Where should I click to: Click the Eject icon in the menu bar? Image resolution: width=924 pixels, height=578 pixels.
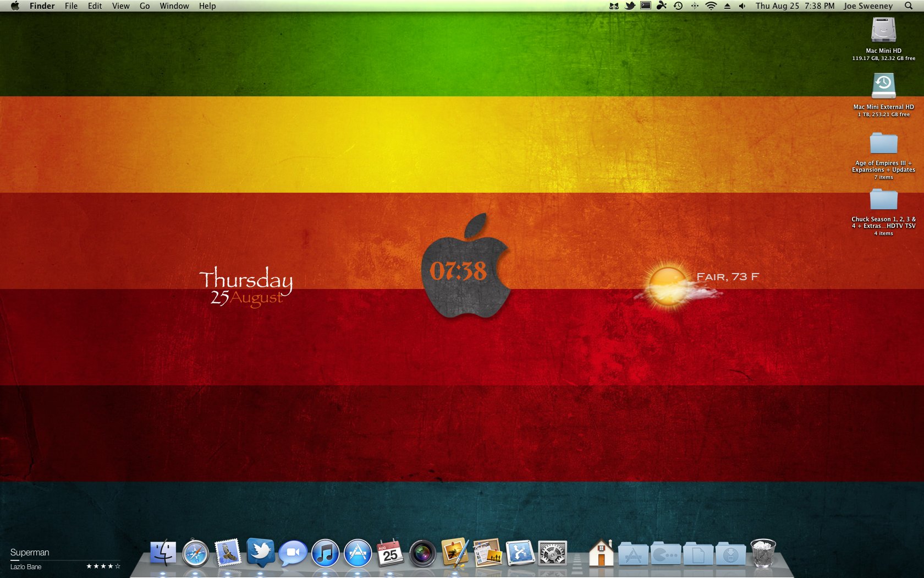tap(727, 6)
